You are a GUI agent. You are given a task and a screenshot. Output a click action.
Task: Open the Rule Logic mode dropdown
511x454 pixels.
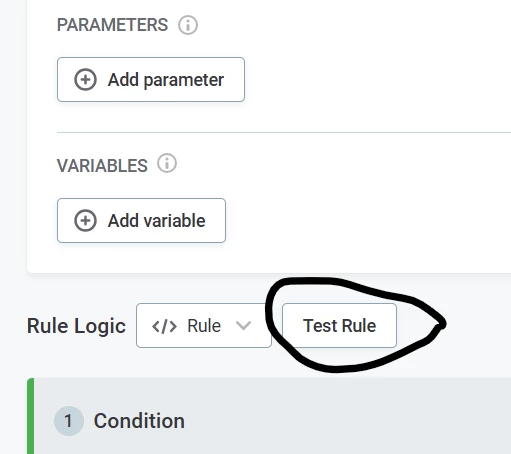pyautogui.click(x=204, y=326)
